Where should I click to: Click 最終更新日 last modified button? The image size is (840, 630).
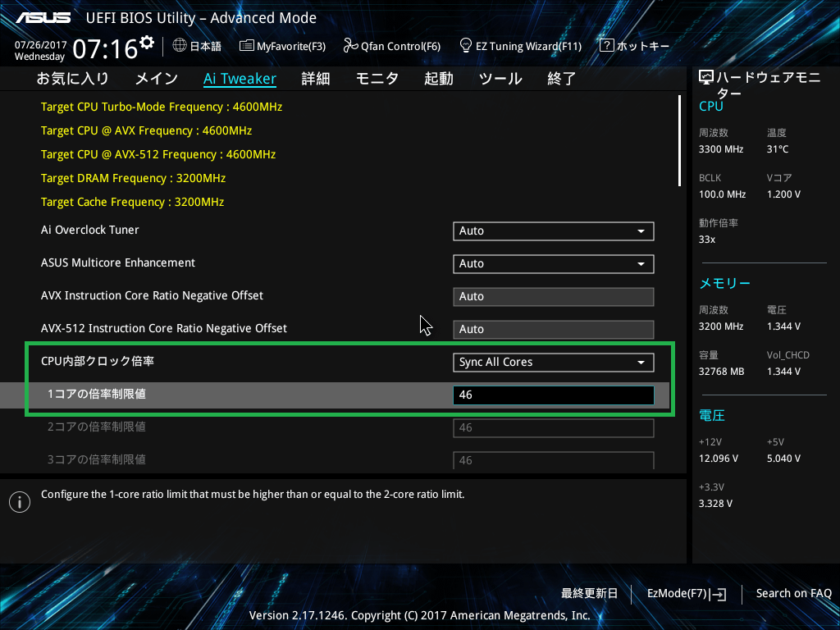coord(589,593)
